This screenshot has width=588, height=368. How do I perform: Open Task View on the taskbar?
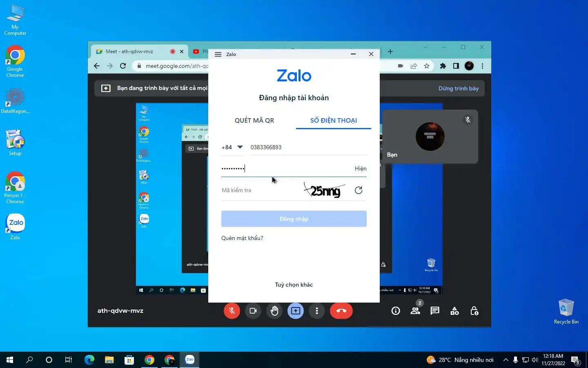(x=69, y=360)
